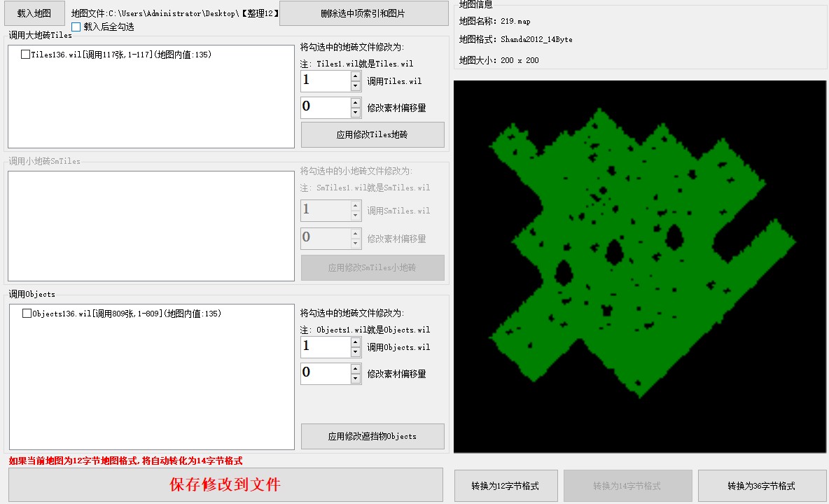829x504 pixels.
Task: Decrease Objects 修改素材偏移量 with down arrow
Action: 356,379
